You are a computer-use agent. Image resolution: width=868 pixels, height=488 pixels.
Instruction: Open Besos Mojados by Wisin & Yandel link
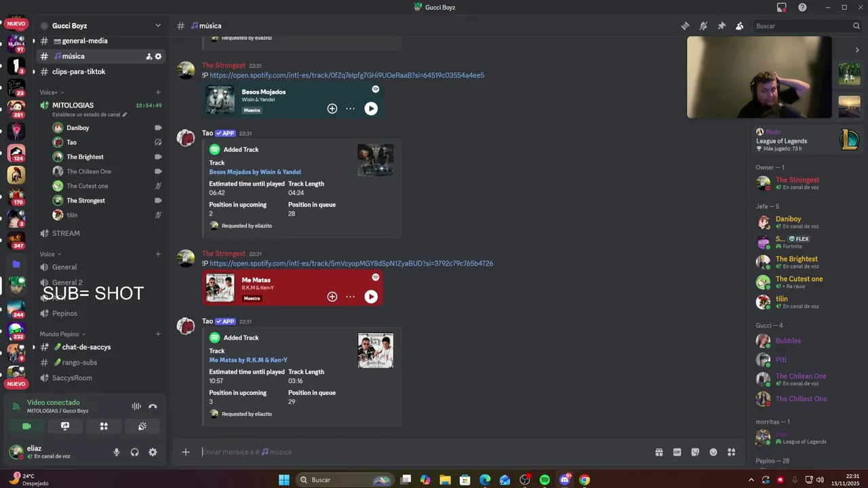(255, 172)
